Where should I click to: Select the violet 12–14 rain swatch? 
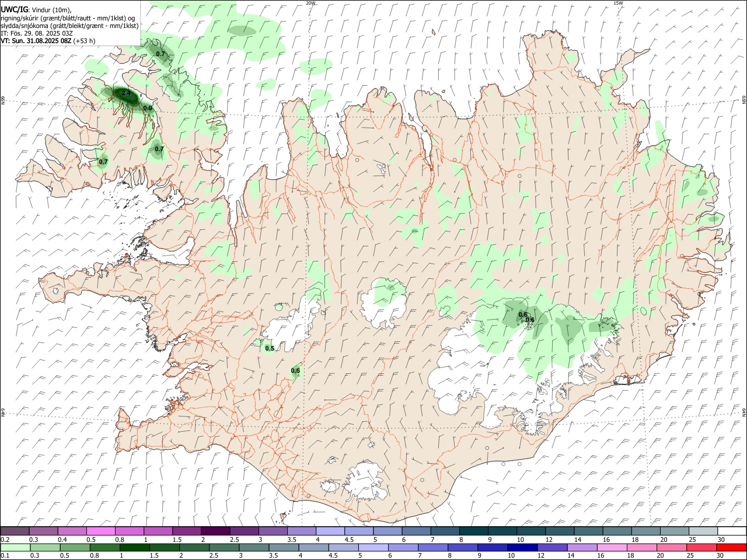551,547
